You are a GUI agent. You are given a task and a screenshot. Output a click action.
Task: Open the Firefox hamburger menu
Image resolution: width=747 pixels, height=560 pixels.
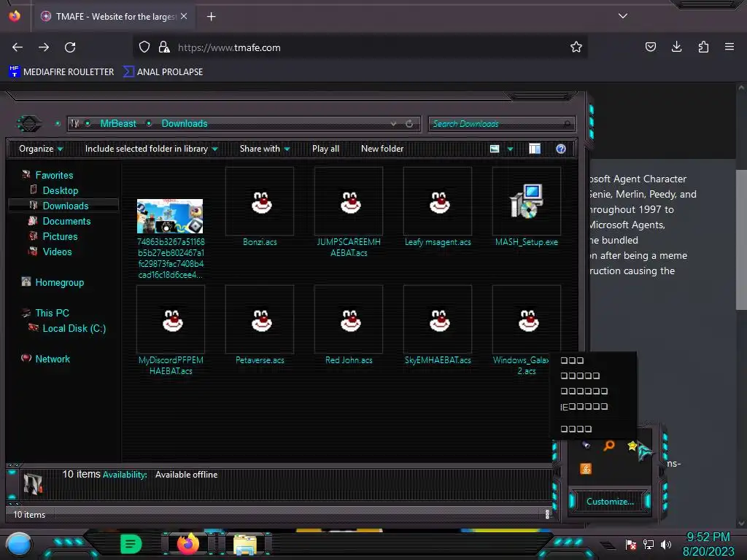point(729,47)
